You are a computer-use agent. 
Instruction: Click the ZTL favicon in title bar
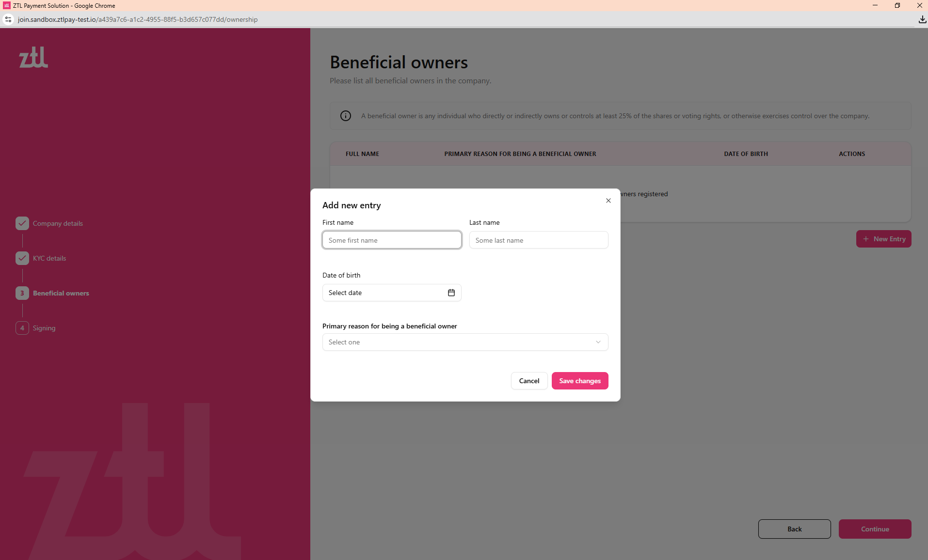point(6,5)
